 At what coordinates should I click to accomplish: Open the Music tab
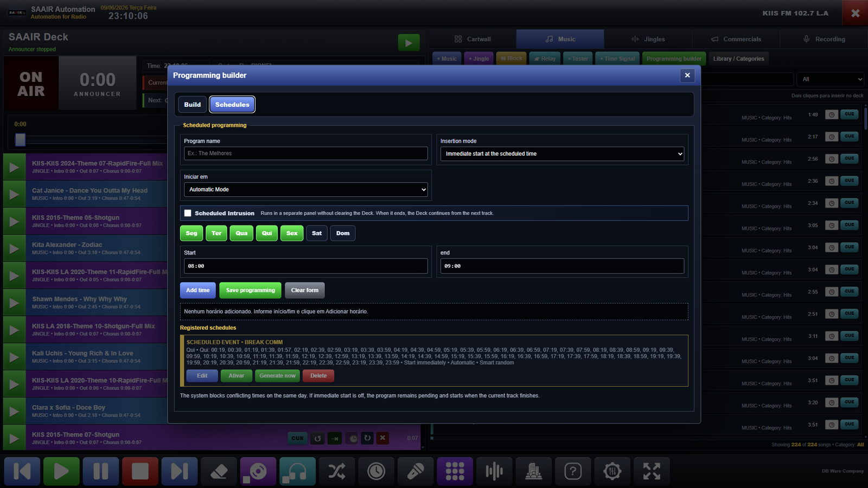(x=560, y=39)
